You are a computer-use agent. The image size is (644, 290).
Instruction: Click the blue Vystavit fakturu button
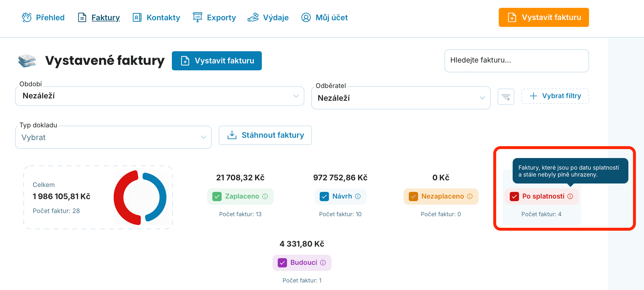coord(217,61)
